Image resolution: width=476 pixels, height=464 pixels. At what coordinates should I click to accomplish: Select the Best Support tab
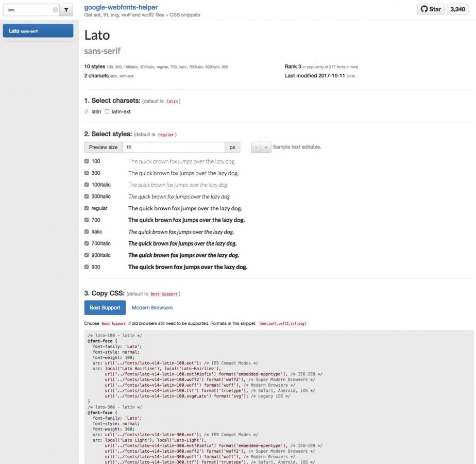(105, 307)
